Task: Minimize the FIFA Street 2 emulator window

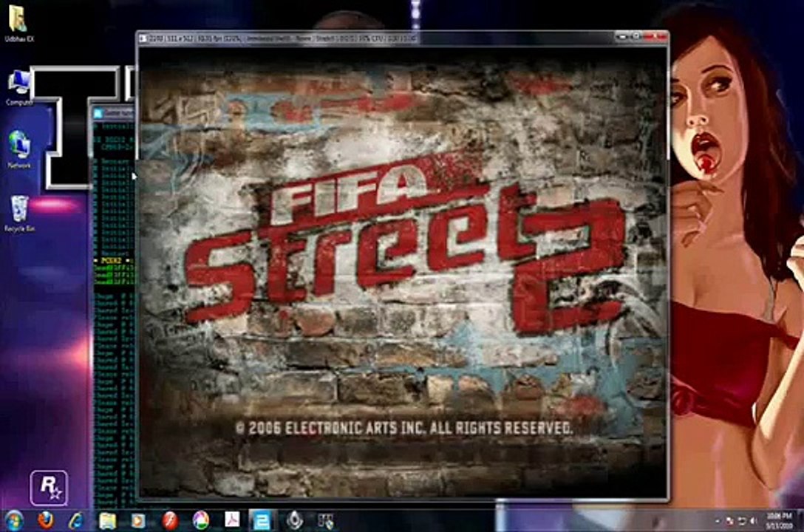Action: (623, 36)
